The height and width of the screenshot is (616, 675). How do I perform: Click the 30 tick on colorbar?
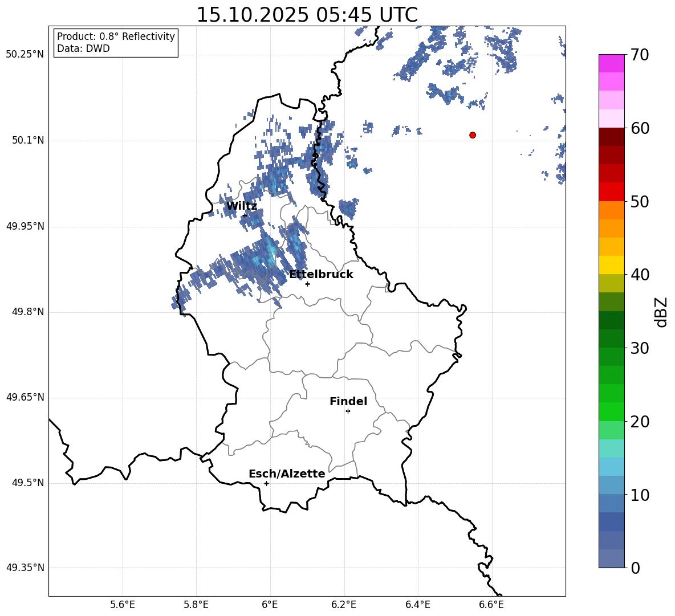[x=640, y=348]
